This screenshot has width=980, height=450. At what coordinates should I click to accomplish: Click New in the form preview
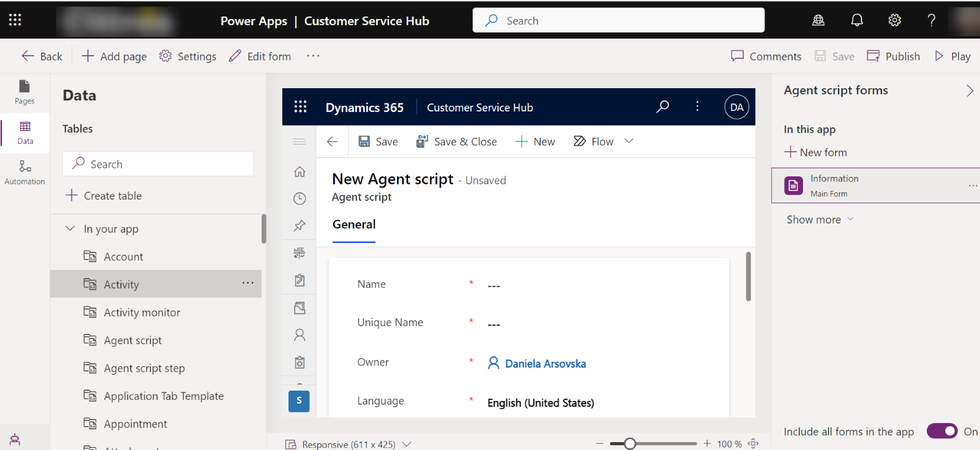535,141
